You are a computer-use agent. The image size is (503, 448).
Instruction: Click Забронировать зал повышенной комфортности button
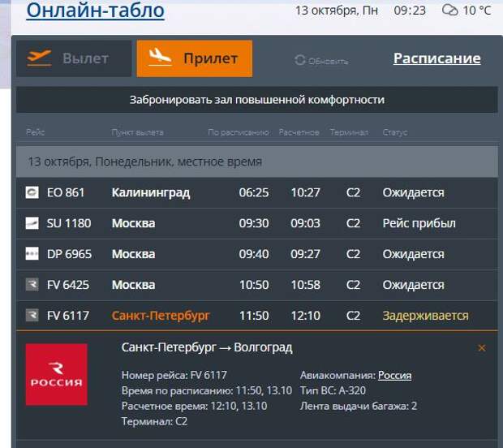coord(256,100)
